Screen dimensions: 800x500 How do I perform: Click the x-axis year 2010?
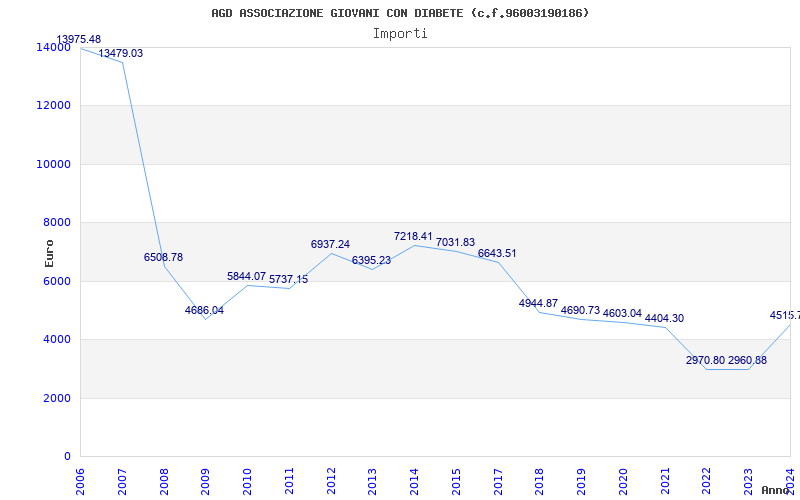tap(247, 481)
